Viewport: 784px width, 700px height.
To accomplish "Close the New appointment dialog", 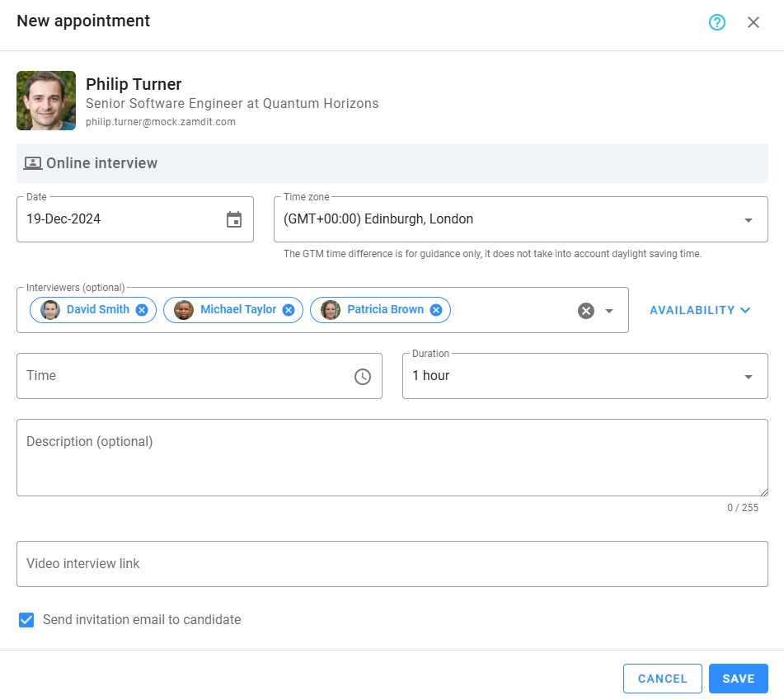I will click(753, 22).
